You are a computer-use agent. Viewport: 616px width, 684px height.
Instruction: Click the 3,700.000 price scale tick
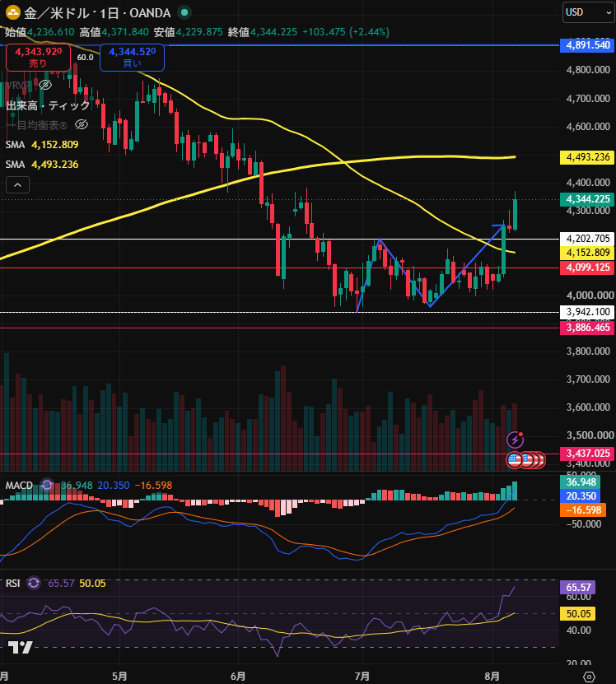[x=588, y=379]
